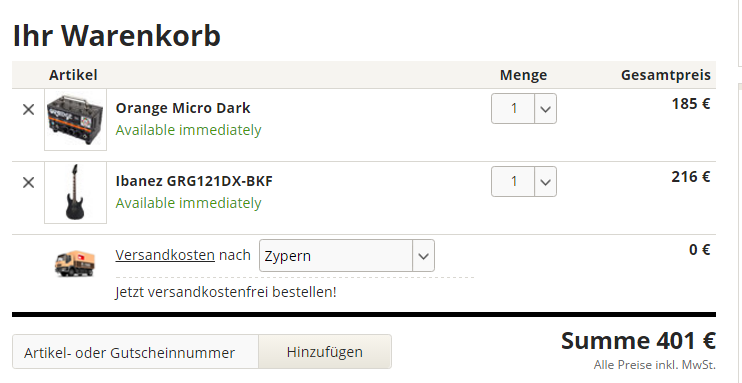Viewport: 742px width, 383px height.
Task: Focus the Artikel- oder Gutscheinnummer field
Action: point(135,352)
